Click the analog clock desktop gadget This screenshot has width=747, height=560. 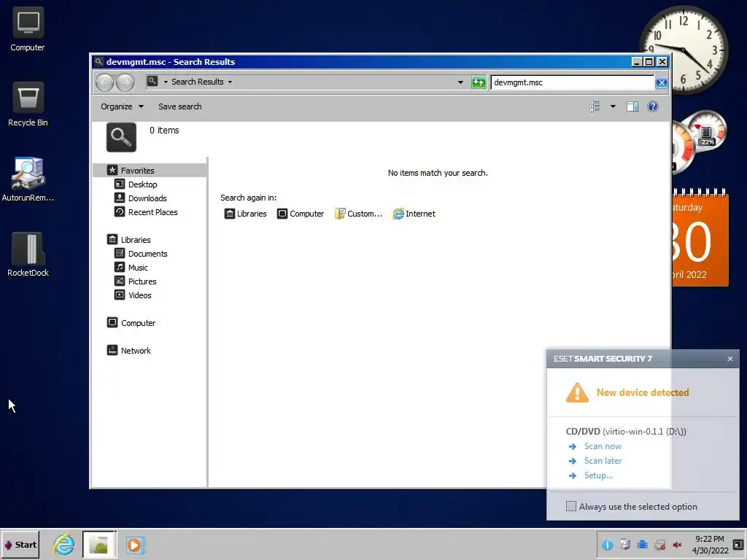(684, 50)
